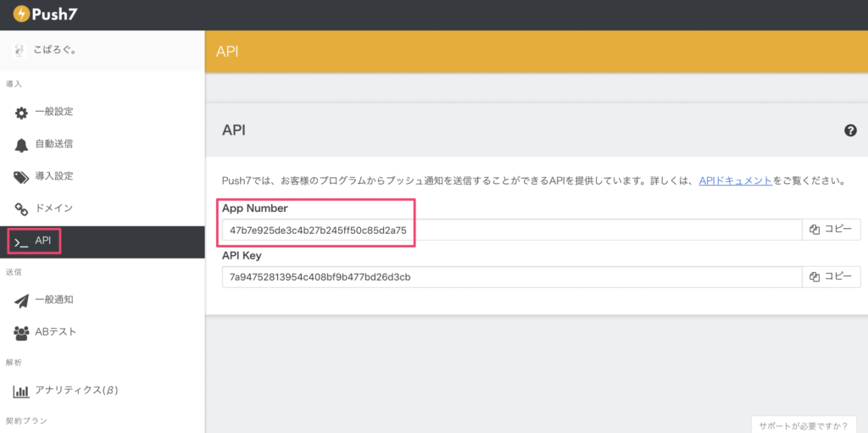Open the APIドキュメント link

pos(736,180)
